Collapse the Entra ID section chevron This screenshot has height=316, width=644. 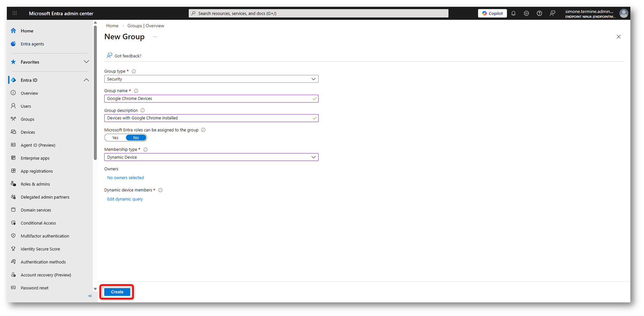coord(86,80)
